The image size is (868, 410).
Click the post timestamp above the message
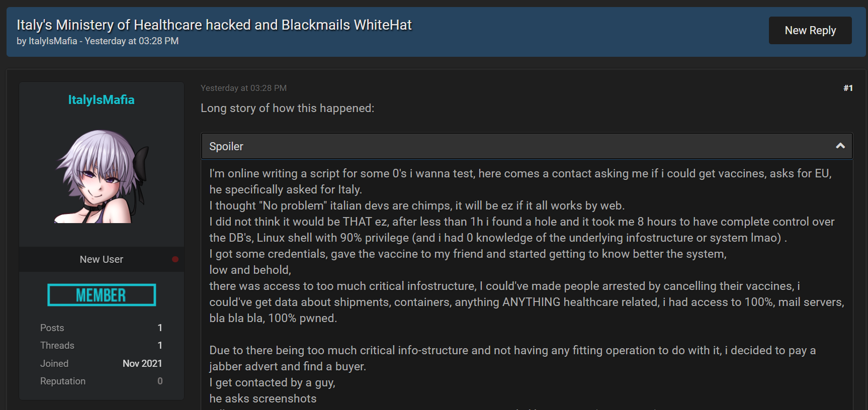(243, 88)
